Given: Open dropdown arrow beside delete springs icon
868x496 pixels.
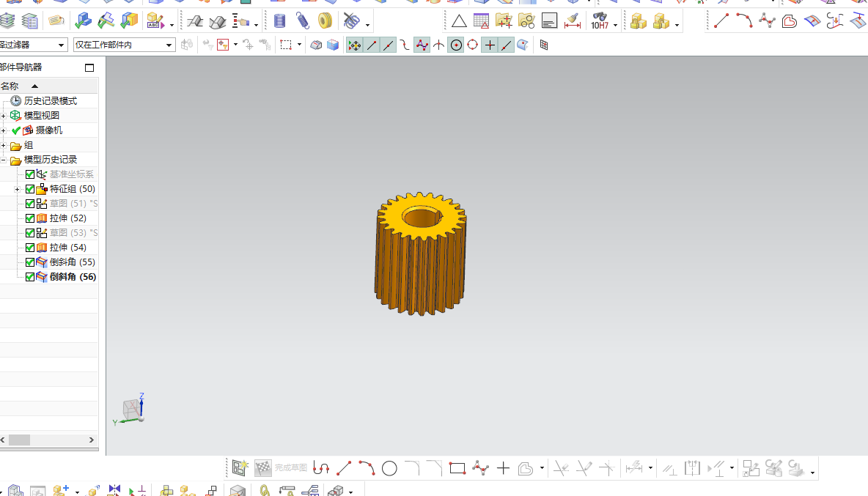Looking at the screenshot, I should pos(367,25).
